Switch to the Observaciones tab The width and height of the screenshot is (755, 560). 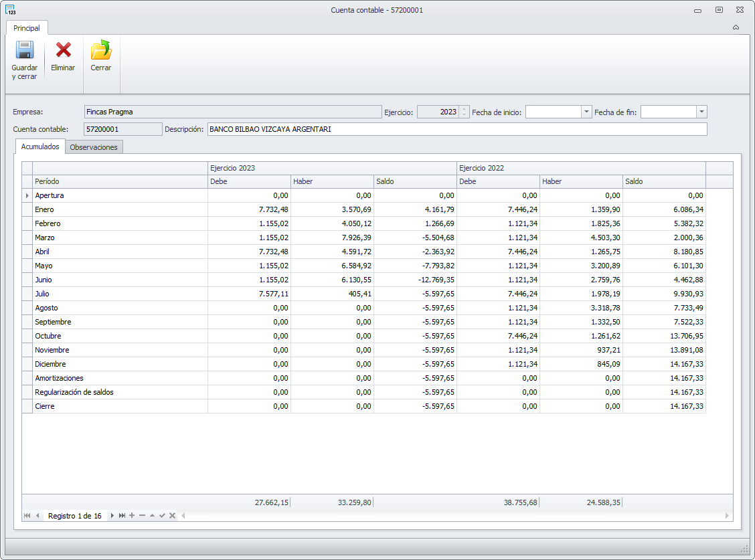pos(94,147)
